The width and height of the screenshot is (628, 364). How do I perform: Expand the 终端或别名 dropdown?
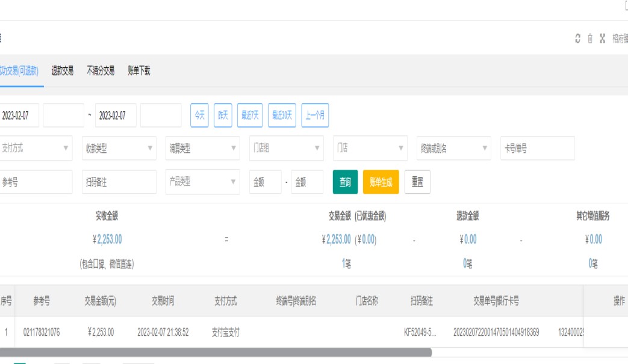tap(453, 149)
